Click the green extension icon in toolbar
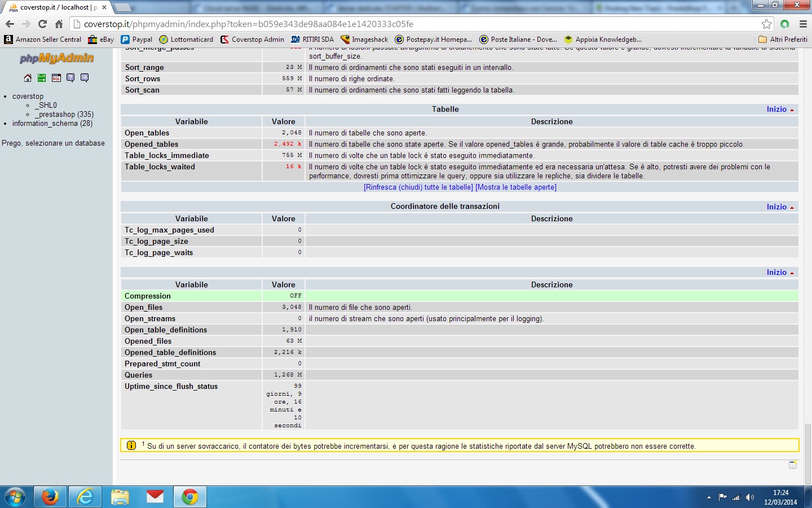This screenshot has width=812, height=508. coord(784,24)
